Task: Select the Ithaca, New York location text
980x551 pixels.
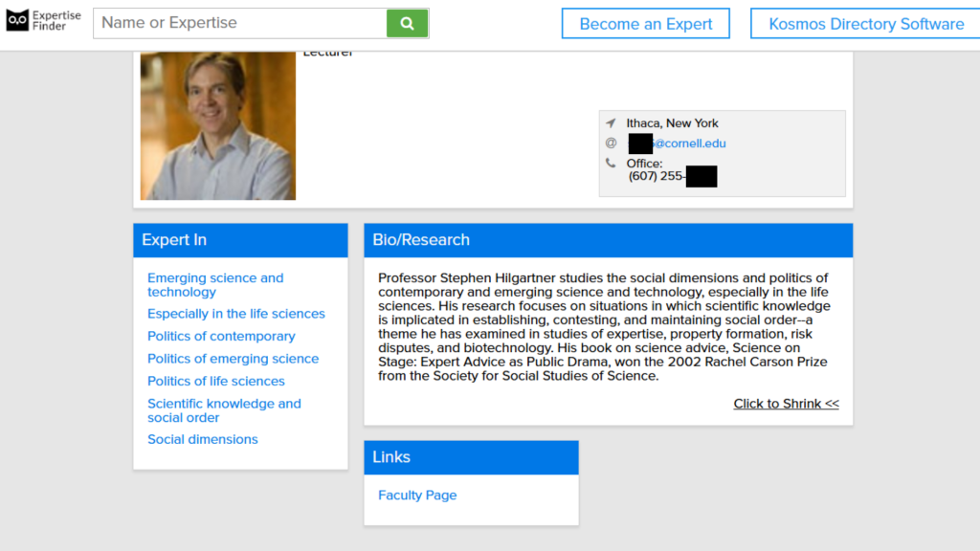Action: point(672,123)
